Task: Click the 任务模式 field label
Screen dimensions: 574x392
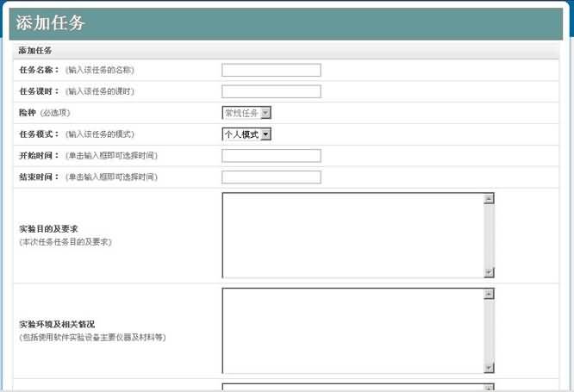Action: tap(39, 134)
